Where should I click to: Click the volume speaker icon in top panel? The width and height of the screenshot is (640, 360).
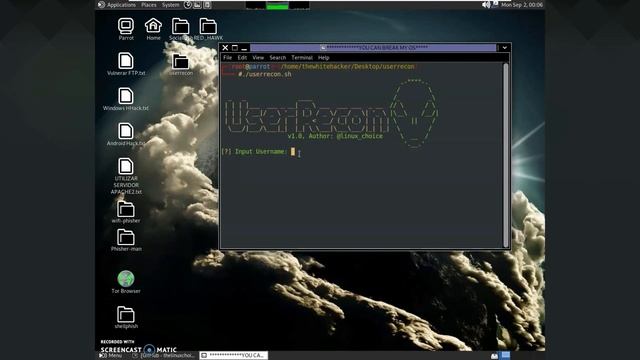coord(486,5)
